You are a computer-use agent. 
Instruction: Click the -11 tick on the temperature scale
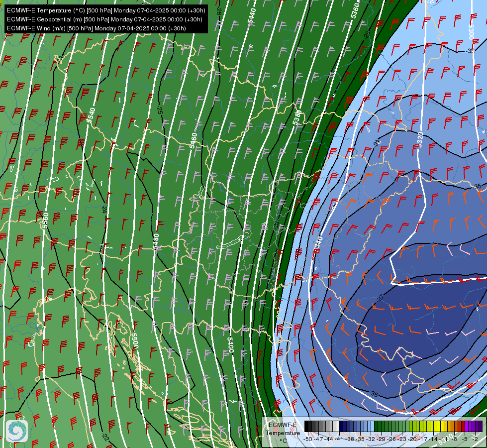[444, 439]
